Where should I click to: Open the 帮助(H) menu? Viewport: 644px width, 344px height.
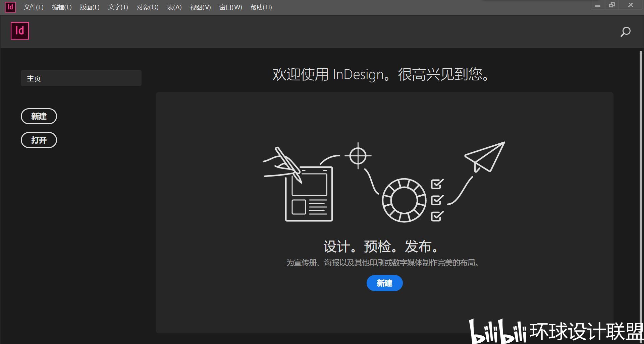261,7
